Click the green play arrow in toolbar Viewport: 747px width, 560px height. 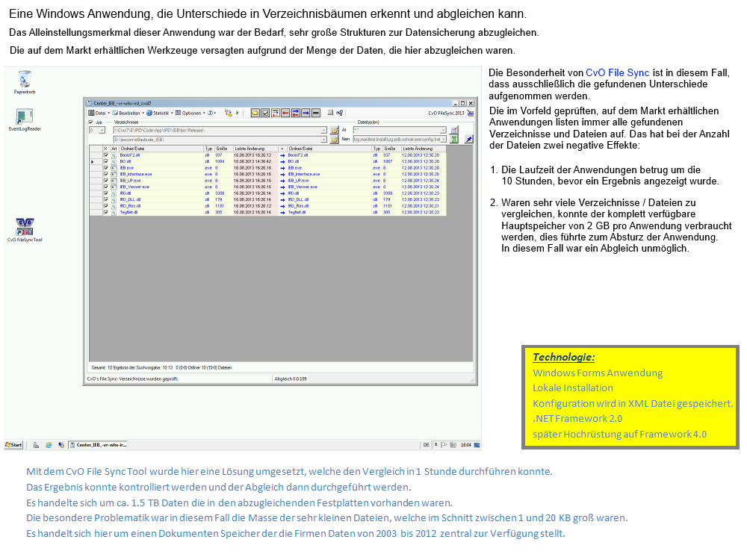238,113
